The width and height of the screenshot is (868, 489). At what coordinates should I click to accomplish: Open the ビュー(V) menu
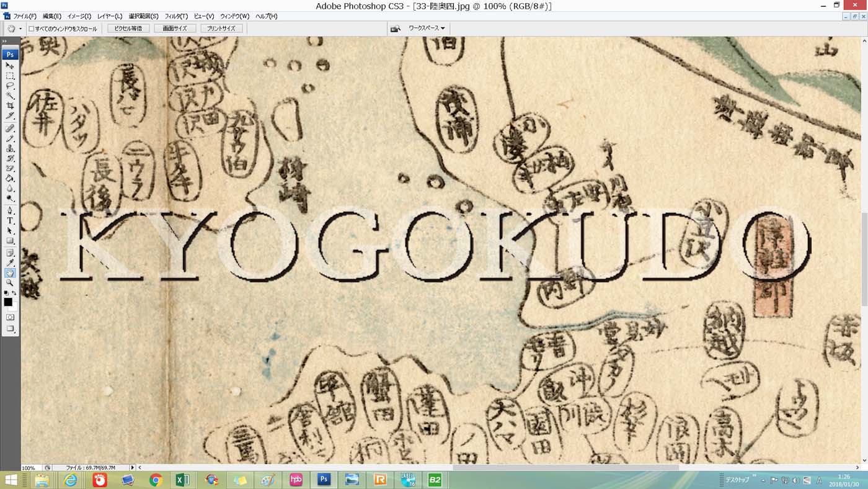[204, 16]
